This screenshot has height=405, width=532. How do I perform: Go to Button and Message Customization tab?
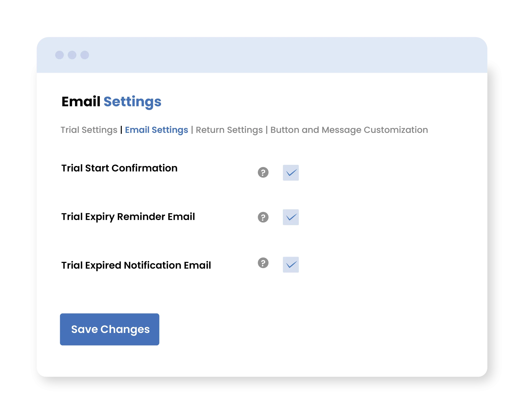point(349,130)
